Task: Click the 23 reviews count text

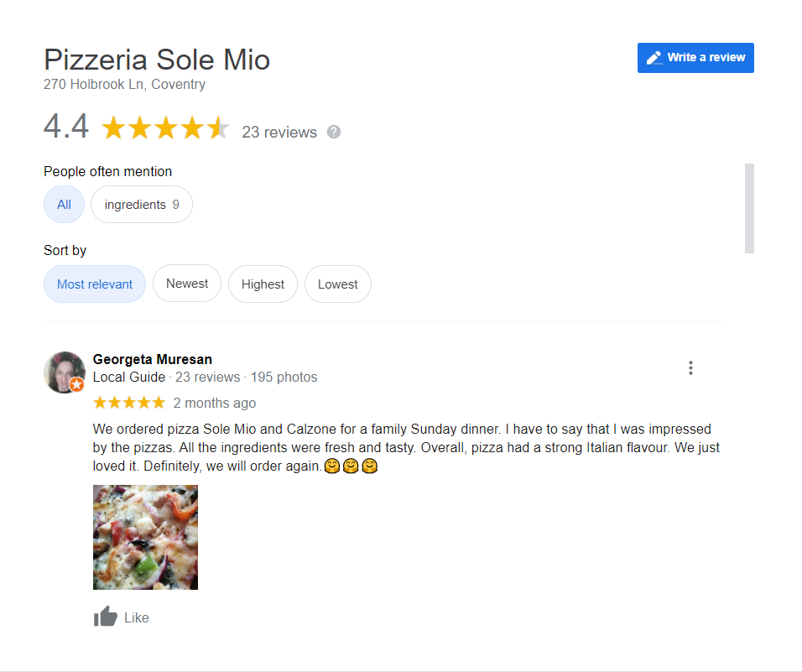Action: pyautogui.click(x=279, y=133)
